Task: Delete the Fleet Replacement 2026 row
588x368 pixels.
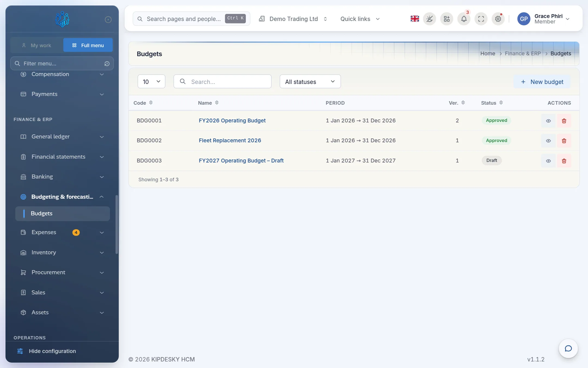Action: pyautogui.click(x=564, y=141)
